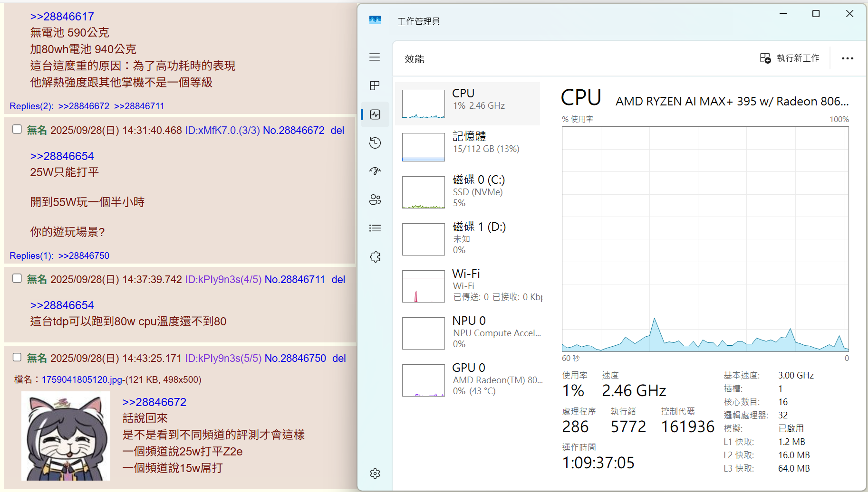
Task: Switch to the Processes page icon
Action: pyautogui.click(x=375, y=85)
